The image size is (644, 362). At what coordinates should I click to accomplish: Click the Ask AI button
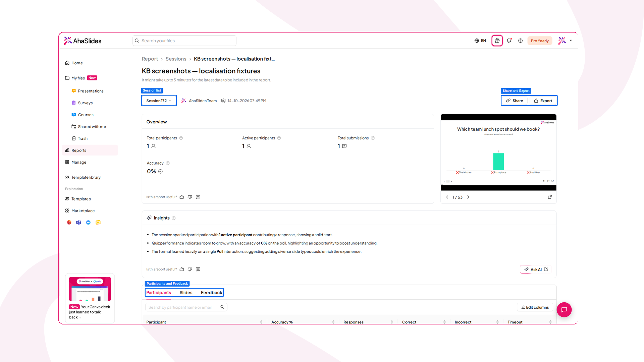(x=536, y=269)
